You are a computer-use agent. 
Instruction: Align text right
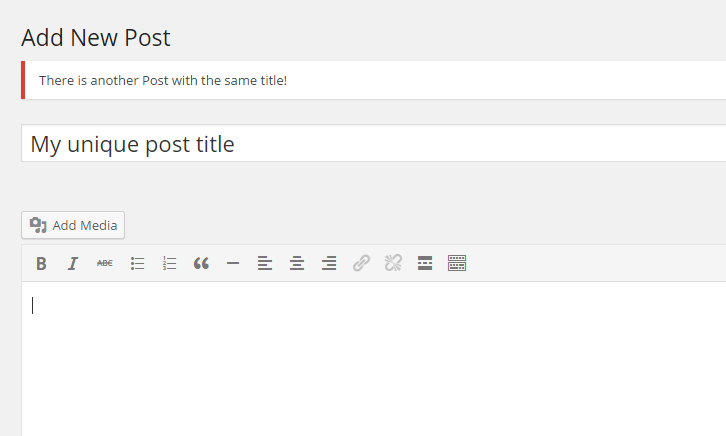(x=329, y=263)
